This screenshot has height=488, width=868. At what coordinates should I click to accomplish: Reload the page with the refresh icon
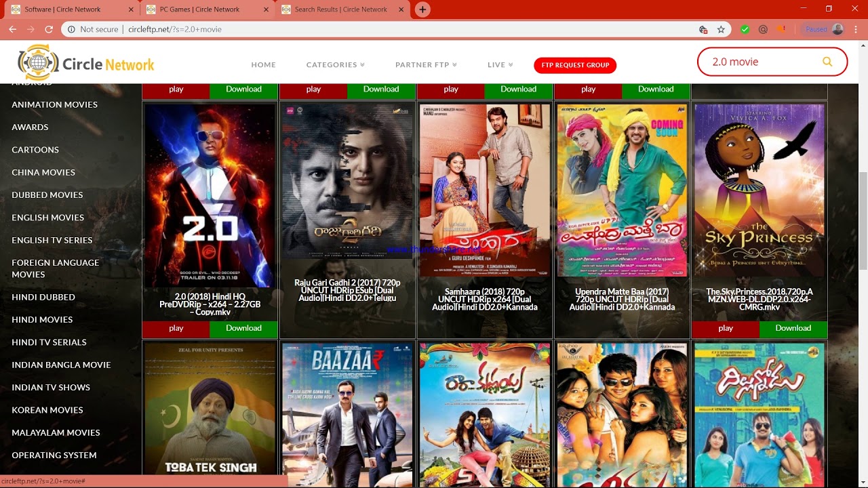[49, 29]
